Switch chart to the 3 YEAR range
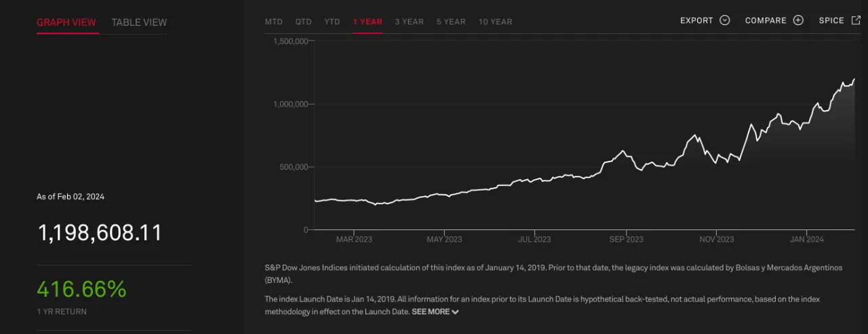The height and width of the screenshot is (334, 868). (x=409, y=22)
